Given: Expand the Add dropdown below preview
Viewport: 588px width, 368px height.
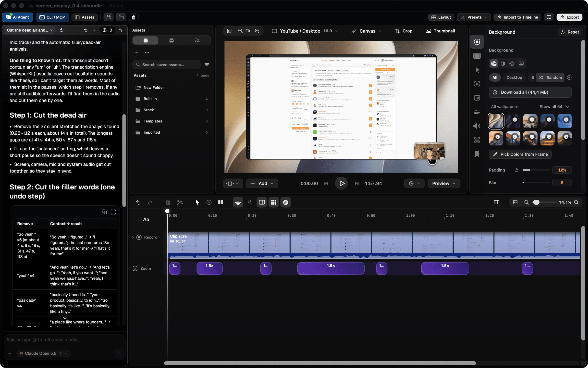Looking at the screenshot, I should pos(262,183).
